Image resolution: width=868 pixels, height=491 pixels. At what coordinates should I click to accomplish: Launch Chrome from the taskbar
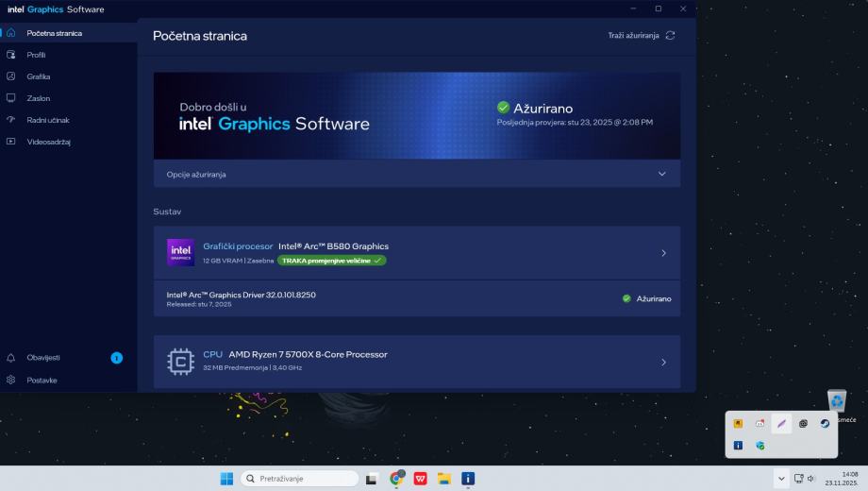pyautogui.click(x=397, y=479)
